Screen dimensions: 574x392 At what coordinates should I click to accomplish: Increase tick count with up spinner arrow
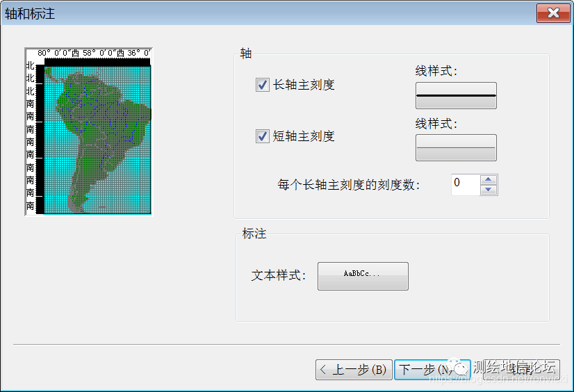click(x=489, y=179)
